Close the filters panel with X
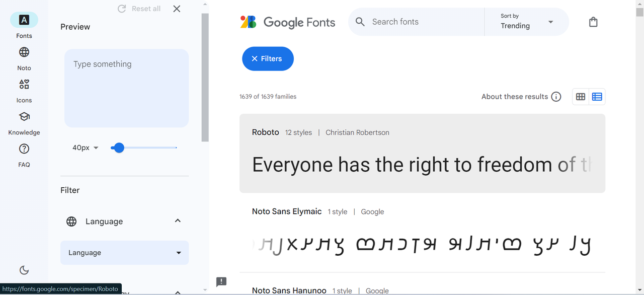The width and height of the screenshot is (644, 295). point(177,9)
